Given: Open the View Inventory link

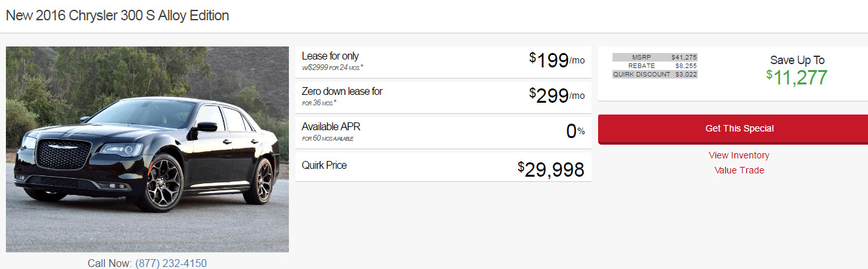Looking at the screenshot, I should point(739,155).
